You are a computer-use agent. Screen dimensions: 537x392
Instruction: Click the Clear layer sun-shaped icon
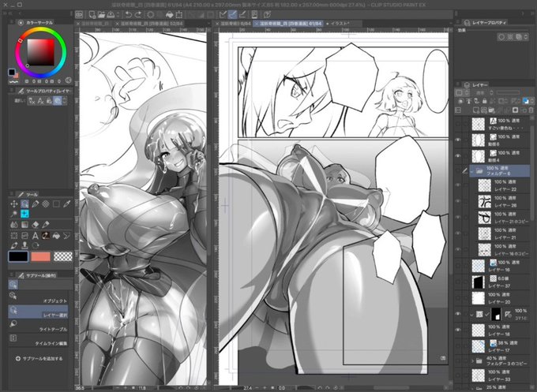point(150,14)
